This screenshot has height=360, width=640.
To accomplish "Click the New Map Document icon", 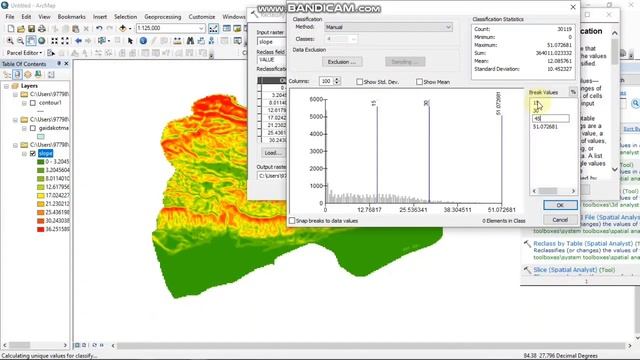I will coord(11,29).
